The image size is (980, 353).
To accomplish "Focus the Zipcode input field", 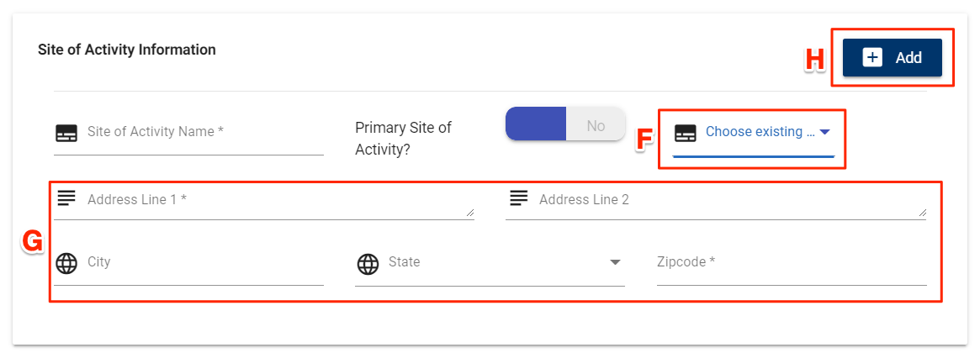I will [791, 262].
